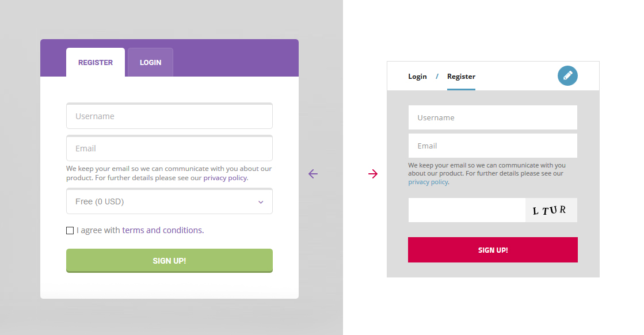Click the LTUR captcha image
This screenshot has height=335, width=644.
tap(551, 210)
